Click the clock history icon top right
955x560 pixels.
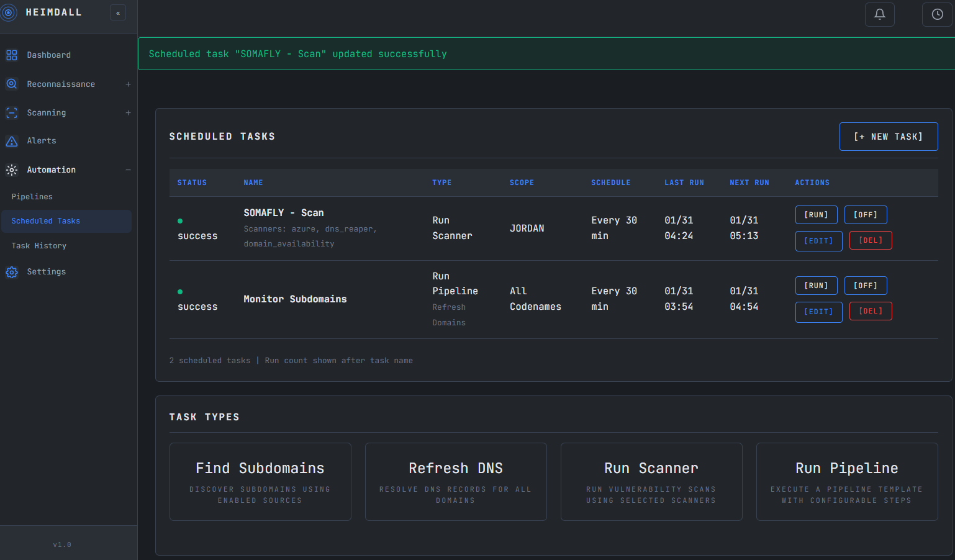938,14
